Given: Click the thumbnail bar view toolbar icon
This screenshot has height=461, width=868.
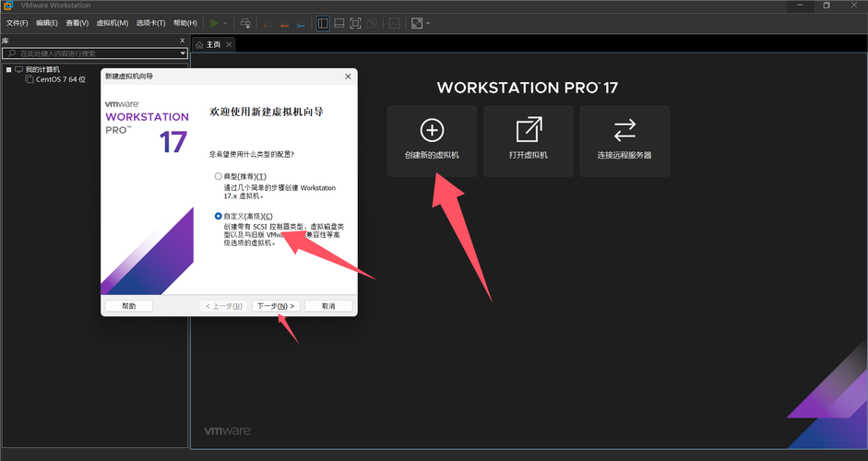Looking at the screenshot, I should pyautogui.click(x=339, y=23).
